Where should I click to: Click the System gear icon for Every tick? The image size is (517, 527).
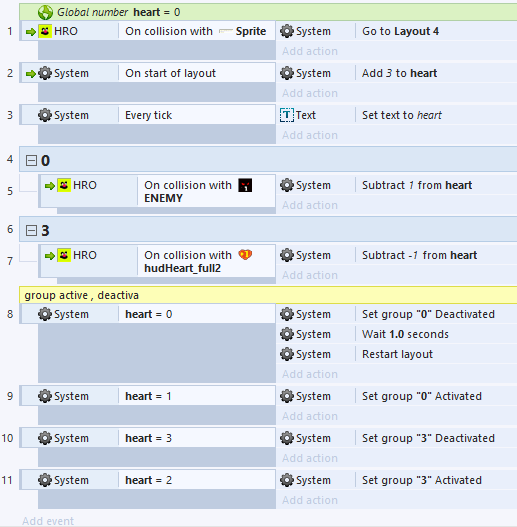(x=45, y=115)
